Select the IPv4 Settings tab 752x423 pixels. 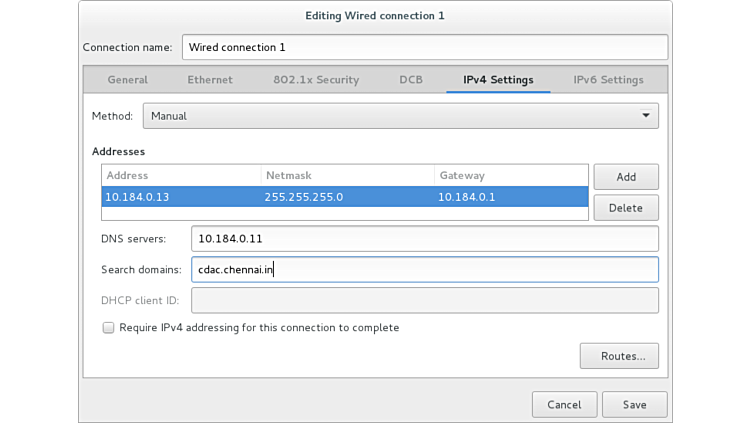(498, 80)
